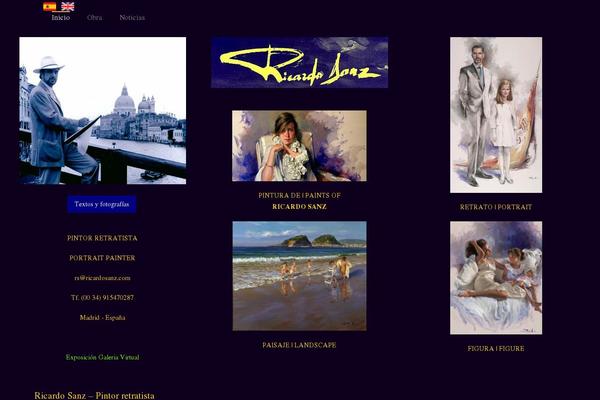This screenshot has height=400, width=600.
Task: Open the Exposición Galería Virtual link
Action: [103, 357]
